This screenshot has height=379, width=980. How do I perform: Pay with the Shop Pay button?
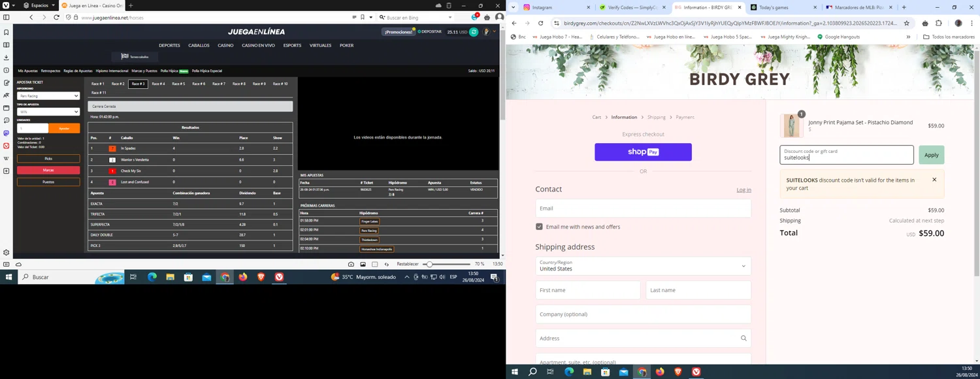pyautogui.click(x=643, y=152)
